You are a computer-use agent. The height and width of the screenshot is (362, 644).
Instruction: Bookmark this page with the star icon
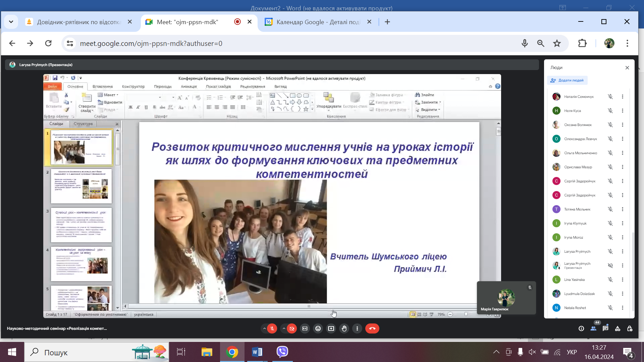pos(557,43)
